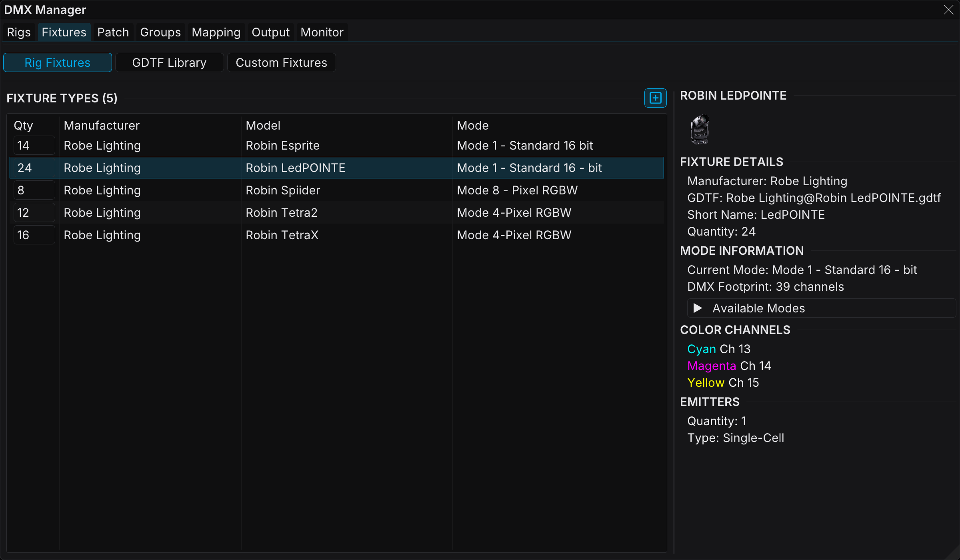Viewport: 960px width, 560px height.
Task: Click Mode 1 - Standard 16 bit for Esprite
Action: point(525,145)
